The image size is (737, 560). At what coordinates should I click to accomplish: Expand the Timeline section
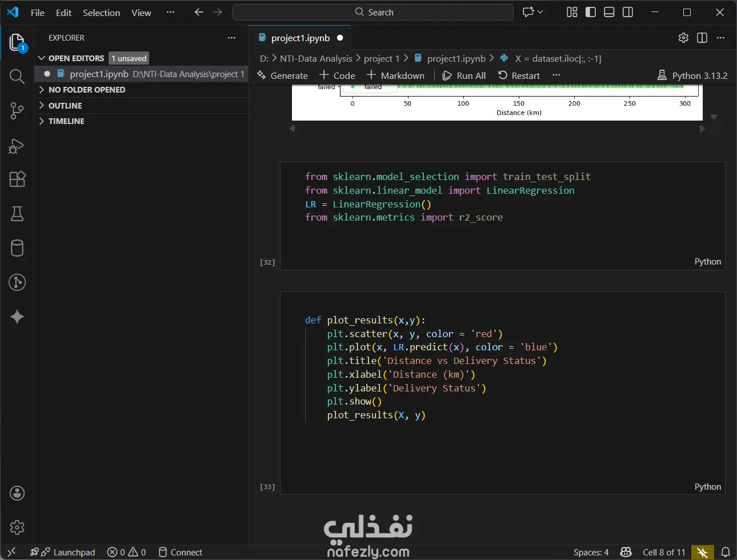tap(66, 121)
